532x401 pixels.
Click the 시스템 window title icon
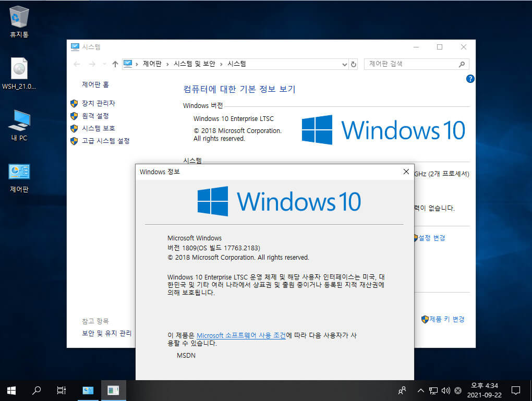(75, 47)
